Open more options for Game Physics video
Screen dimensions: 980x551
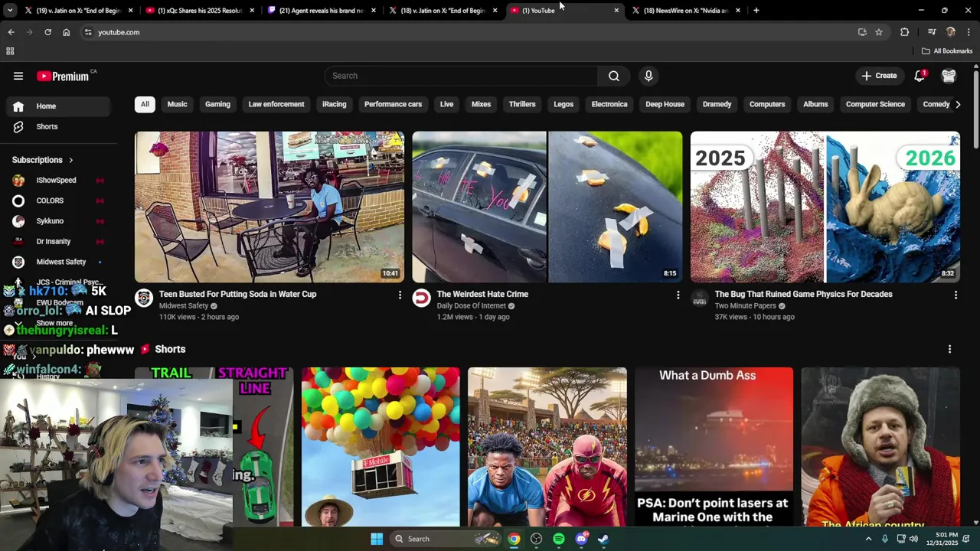(x=955, y=295)
